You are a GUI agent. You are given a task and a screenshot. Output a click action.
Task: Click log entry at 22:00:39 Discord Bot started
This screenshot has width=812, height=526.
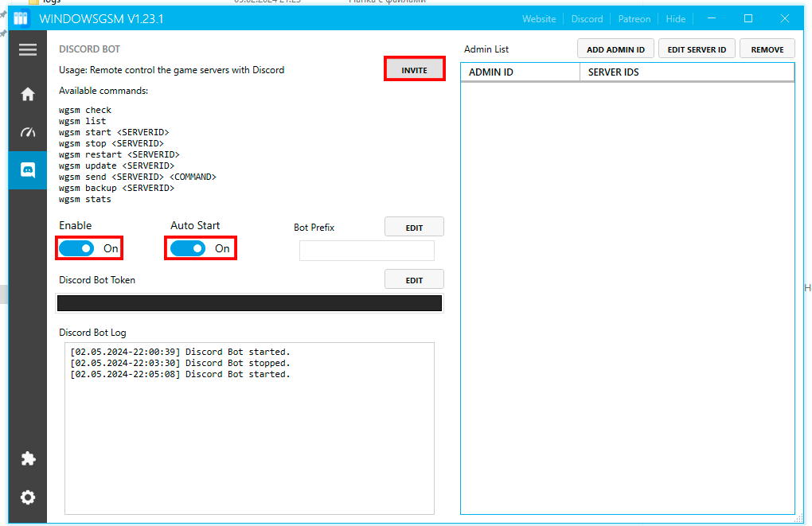pyautogui.click(x=180, y=352)
